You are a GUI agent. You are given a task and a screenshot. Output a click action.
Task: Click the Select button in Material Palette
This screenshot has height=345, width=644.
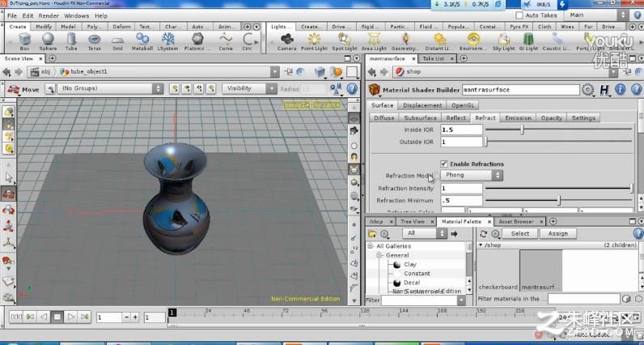(x=519, y=233)
